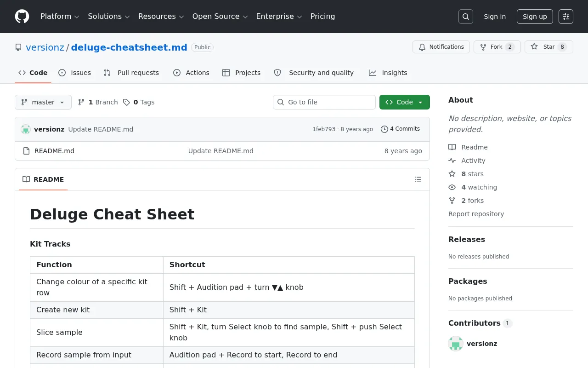Viewport: 588px width, 368px height.
Task: Click the search magnifier icon
Action: point(466,17)
